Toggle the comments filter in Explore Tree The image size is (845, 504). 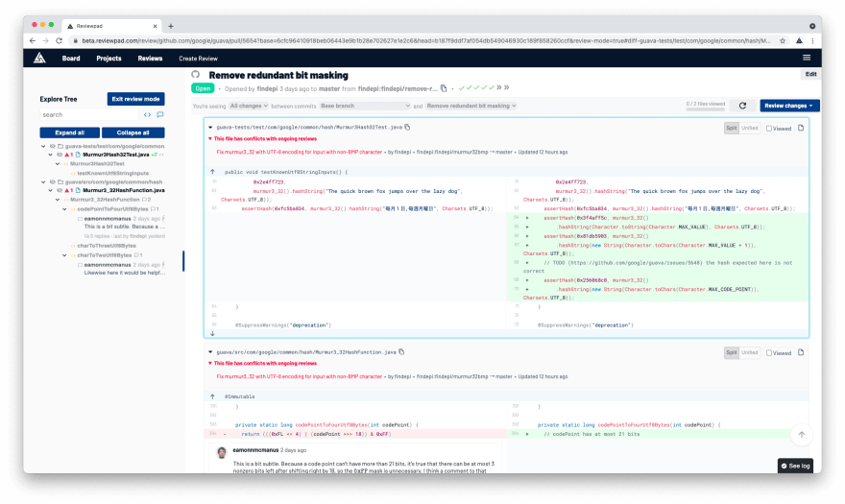[160, 115]
